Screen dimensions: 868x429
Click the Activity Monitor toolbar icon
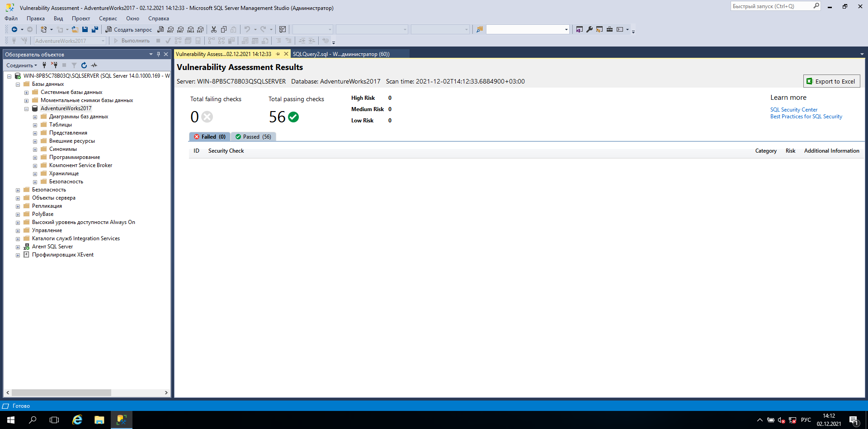tap(283, 29)
